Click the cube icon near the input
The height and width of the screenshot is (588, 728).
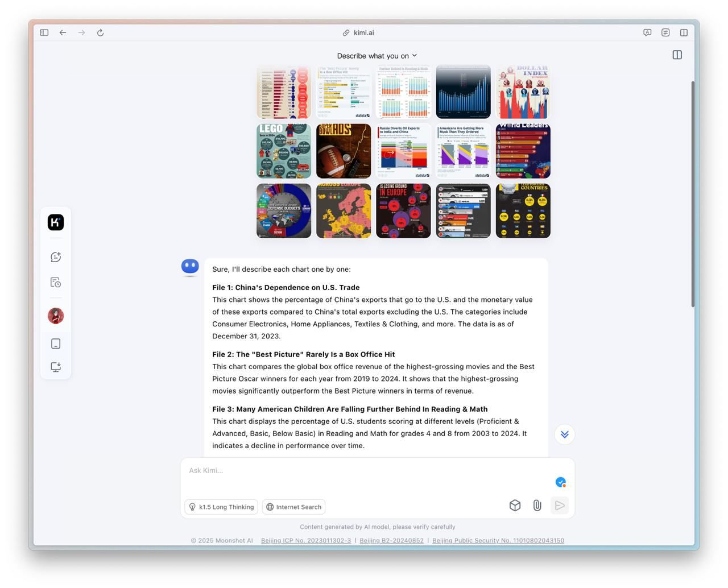click(x=515, y=506)
